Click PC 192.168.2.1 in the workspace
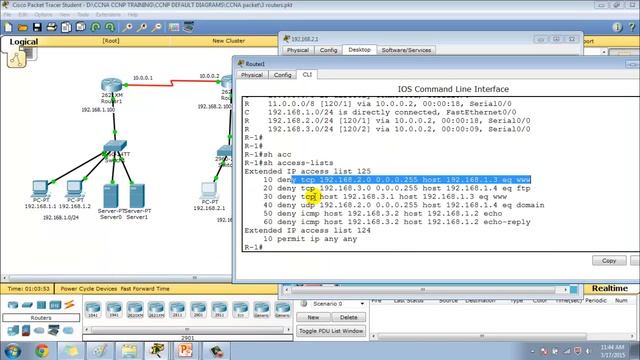Image resolution: width=640 pixels, height=360 pixels. coord(209,191)
